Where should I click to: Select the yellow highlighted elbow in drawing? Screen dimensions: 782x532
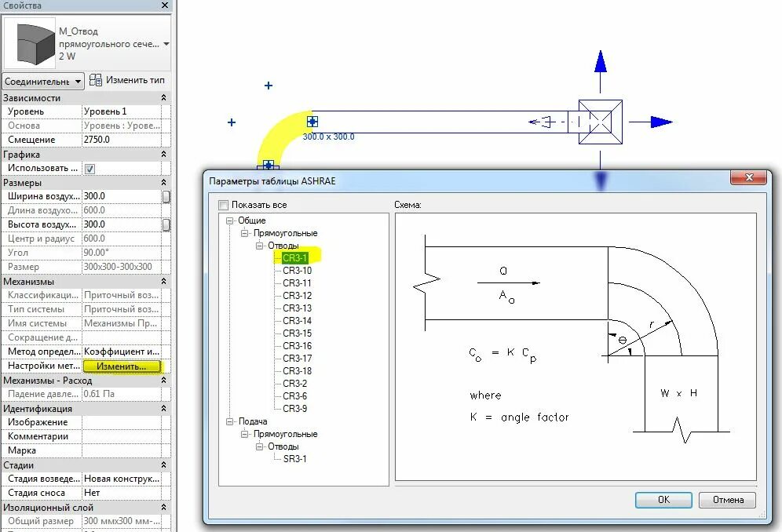pos(280,132)
